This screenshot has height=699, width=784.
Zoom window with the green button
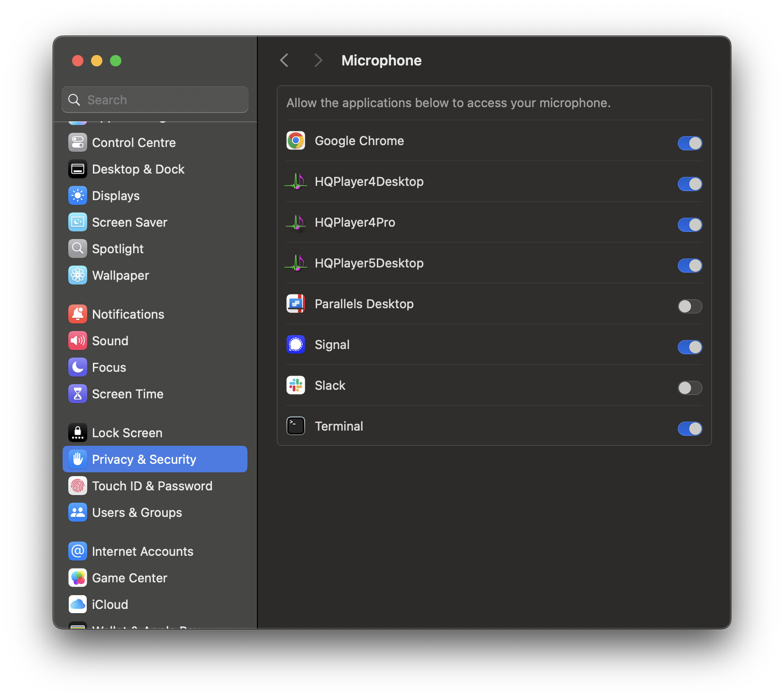pyautogui.click(x=116, y=61)
